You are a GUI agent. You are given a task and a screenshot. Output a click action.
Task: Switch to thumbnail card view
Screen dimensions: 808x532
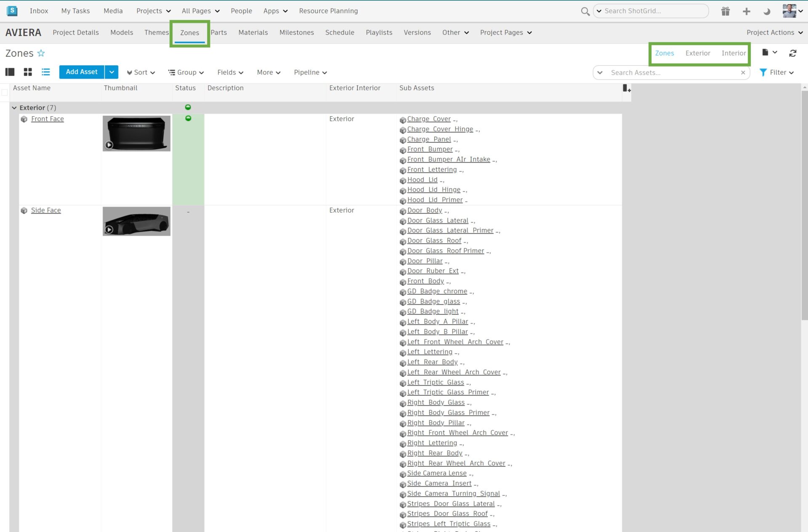click(27, 72)
